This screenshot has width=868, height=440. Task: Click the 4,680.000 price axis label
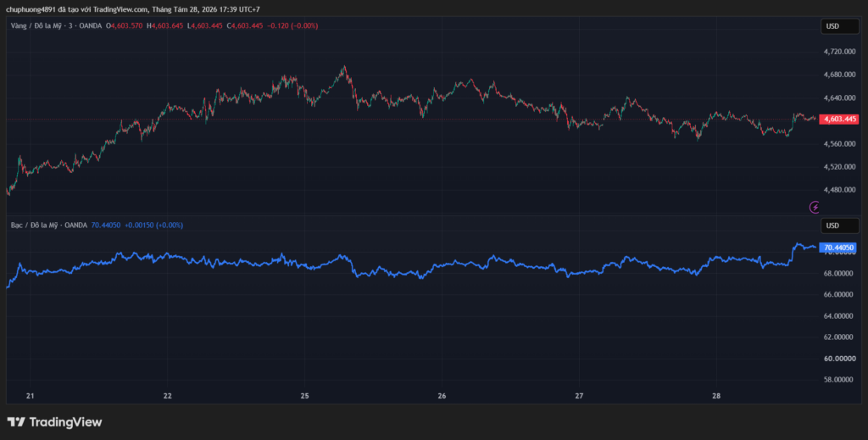coord(839,75)
